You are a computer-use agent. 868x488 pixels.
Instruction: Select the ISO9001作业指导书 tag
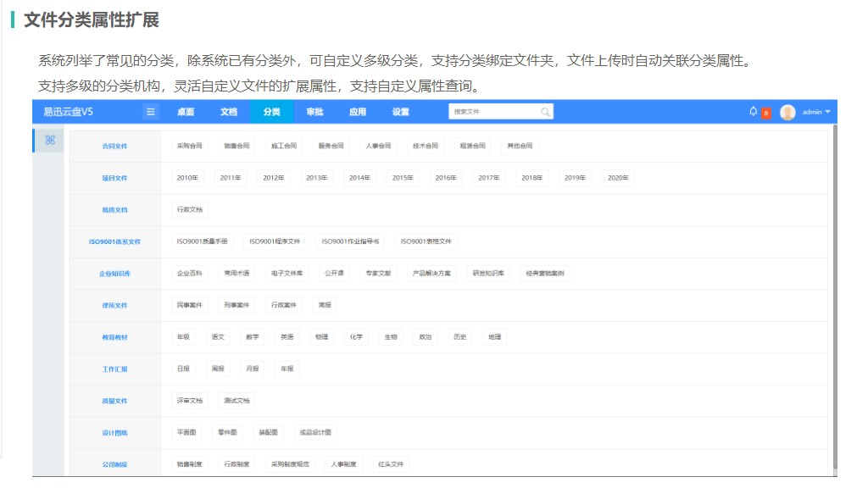(x=350, y=241)
